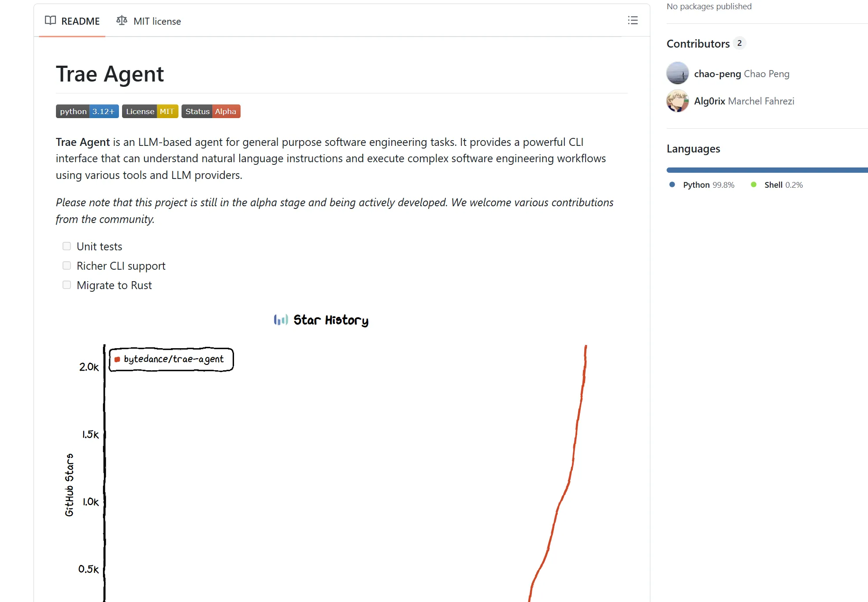Click the MIT license scale icon
868x602 pixels.
point(122,20)
